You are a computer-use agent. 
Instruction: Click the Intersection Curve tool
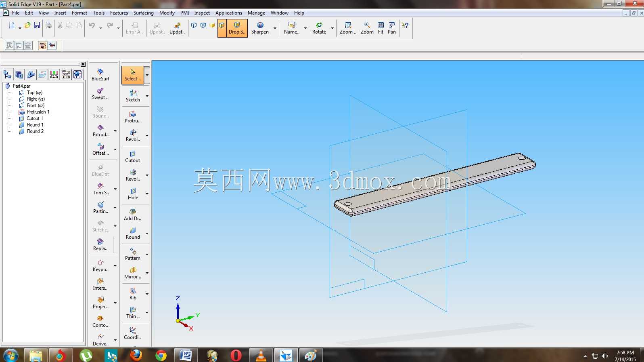point(100,284)
